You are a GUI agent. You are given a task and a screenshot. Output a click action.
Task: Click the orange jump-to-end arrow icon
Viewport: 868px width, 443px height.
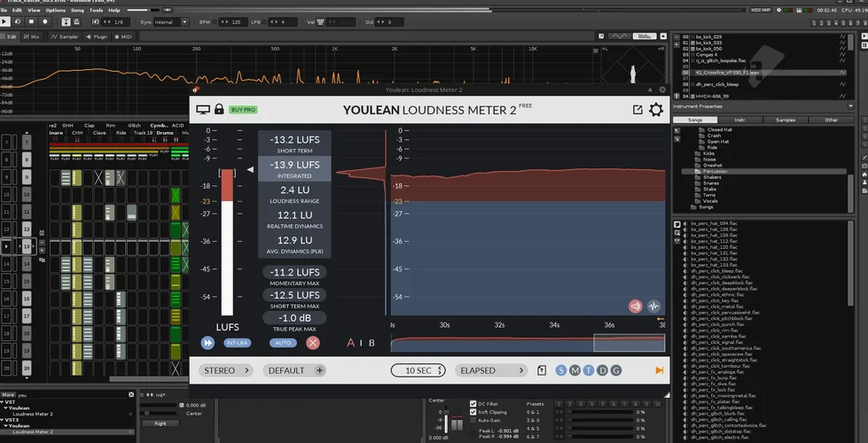tap(660, 370)
